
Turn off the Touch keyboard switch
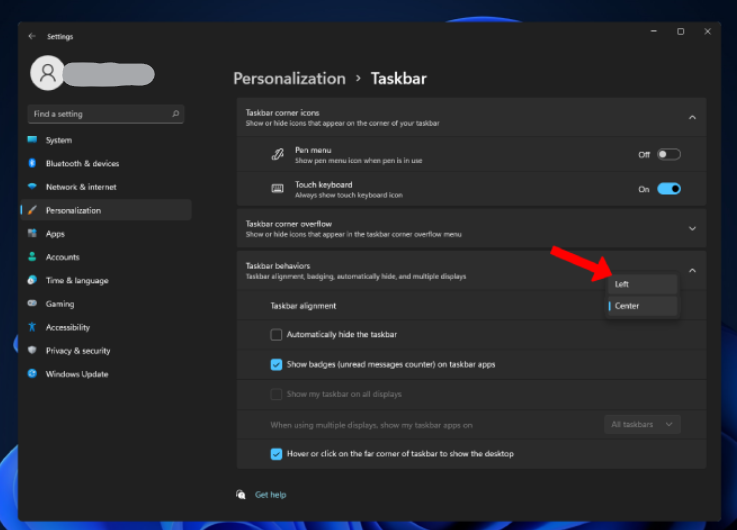coord(668,189)
